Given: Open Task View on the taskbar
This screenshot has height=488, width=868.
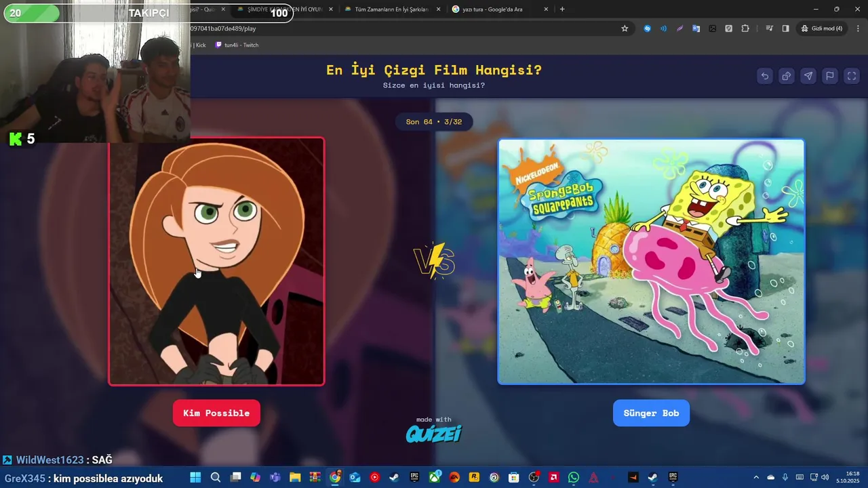Looking at the screenshot, I should (x=235, y=477).
